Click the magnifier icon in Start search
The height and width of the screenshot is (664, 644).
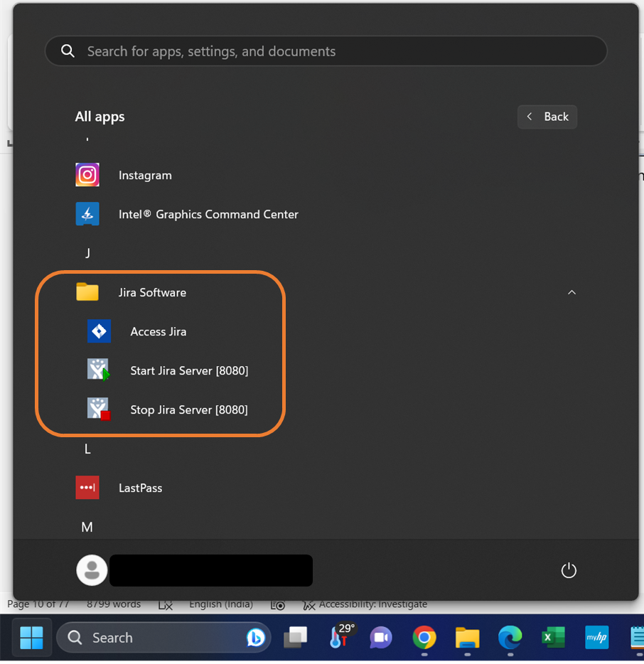pyautogui.click(x=68, y=51)
